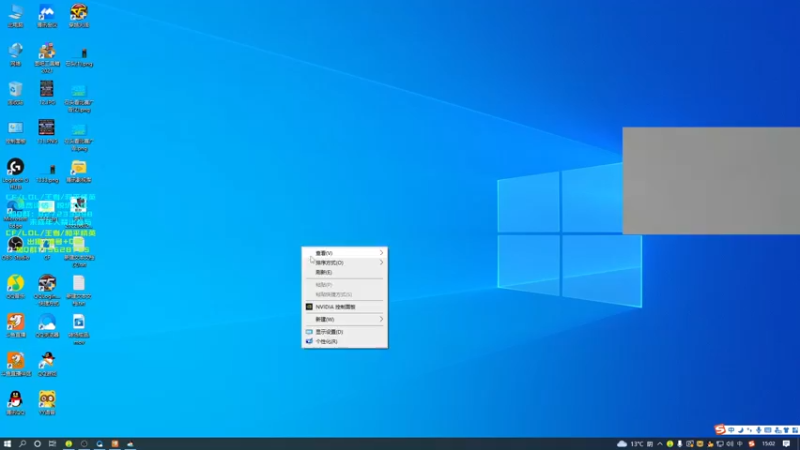Image resolution: width=800 pixels, height=450 pixels.
Task: Open the Recycle Bin desktop icon
Action: point(15,93)
